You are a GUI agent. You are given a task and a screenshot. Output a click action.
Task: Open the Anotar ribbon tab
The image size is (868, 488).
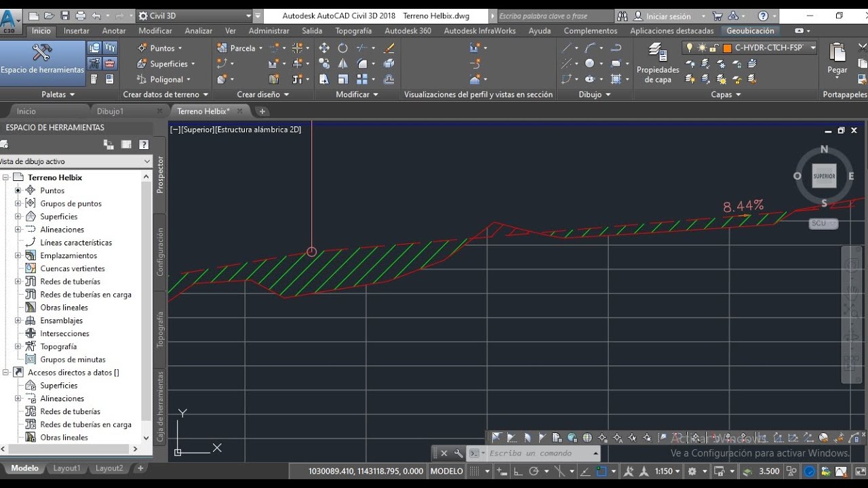(x=114, y=30)
